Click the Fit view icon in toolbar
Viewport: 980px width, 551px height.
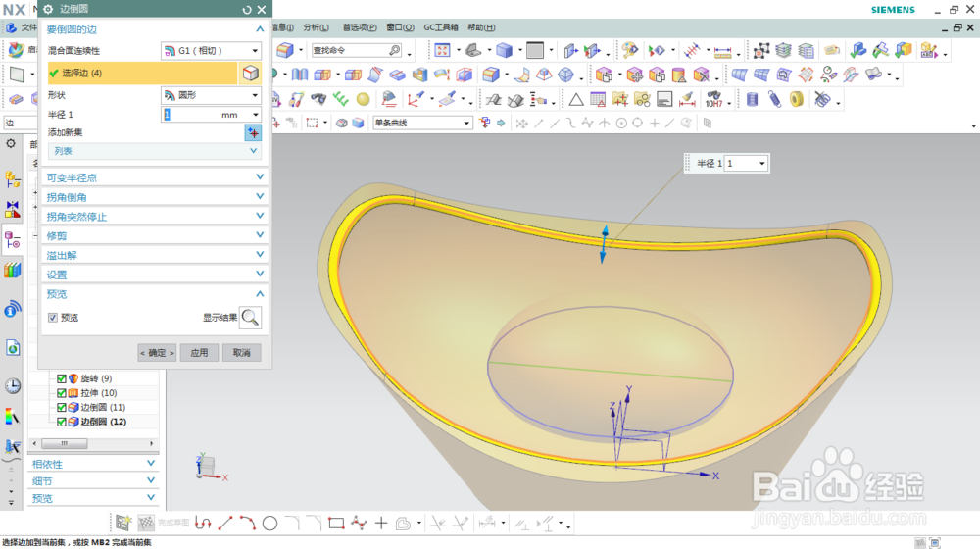click(x=443, y=50)
